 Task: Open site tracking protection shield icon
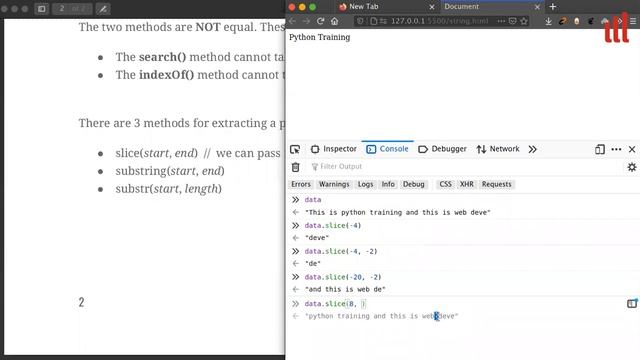[x=360, y=21]
